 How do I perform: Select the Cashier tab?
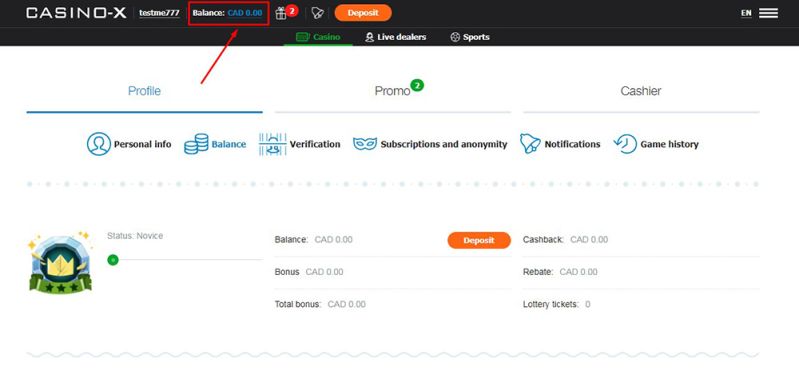[x=641, y=91]
